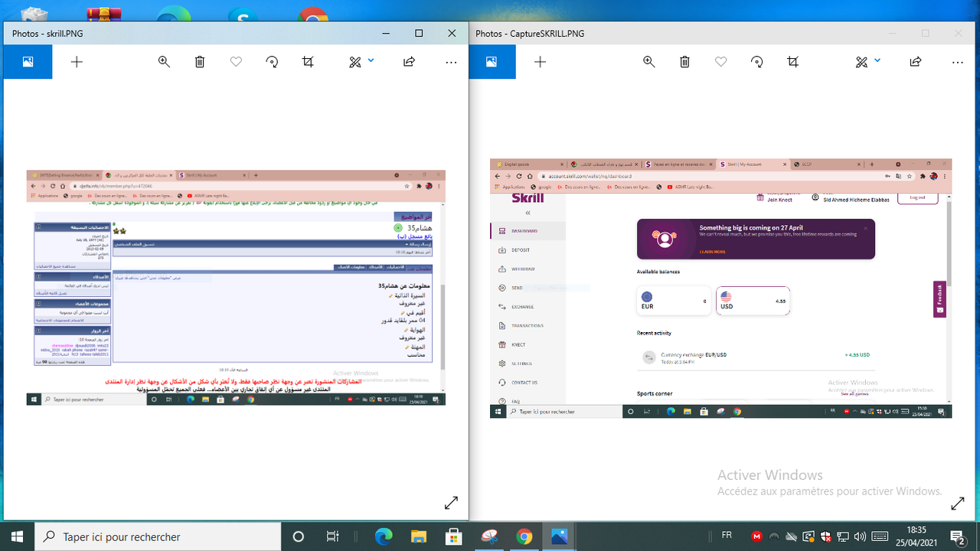The image size is (980, 551).
Task: Open File Explorer from the taskbar
Action: pos(418,536)
